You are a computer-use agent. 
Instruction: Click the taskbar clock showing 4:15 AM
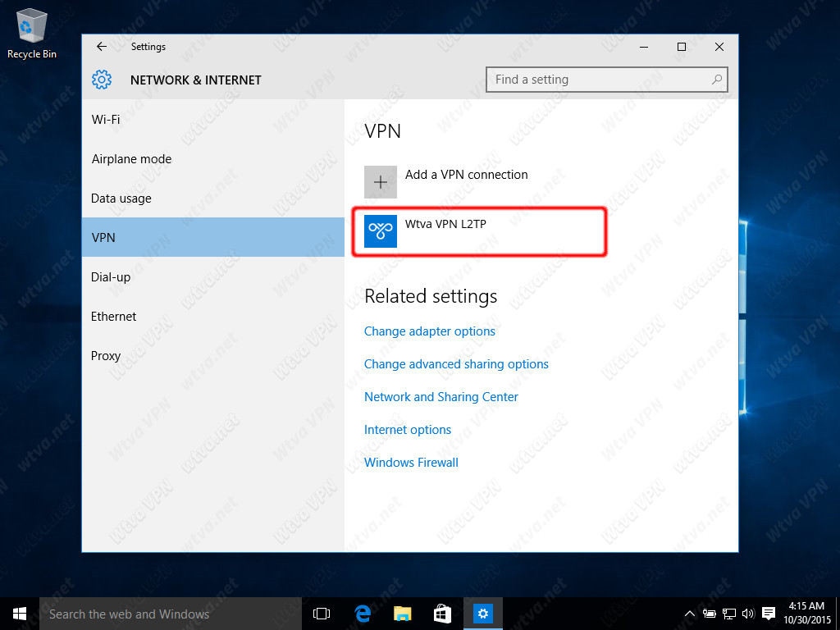(807, 613)
